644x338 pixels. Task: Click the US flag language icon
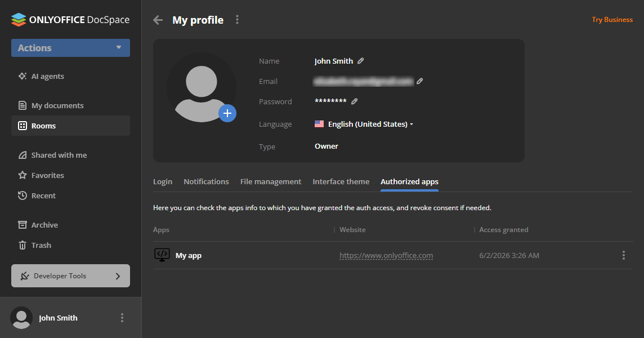(x=319, y=124)
